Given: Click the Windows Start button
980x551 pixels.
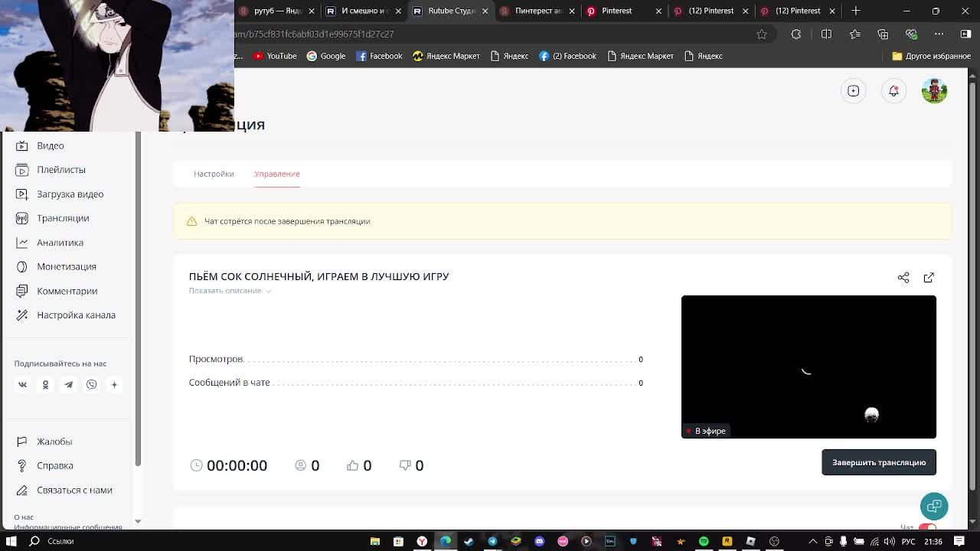Looking at the screenshot, I should (x=11, y=541).
